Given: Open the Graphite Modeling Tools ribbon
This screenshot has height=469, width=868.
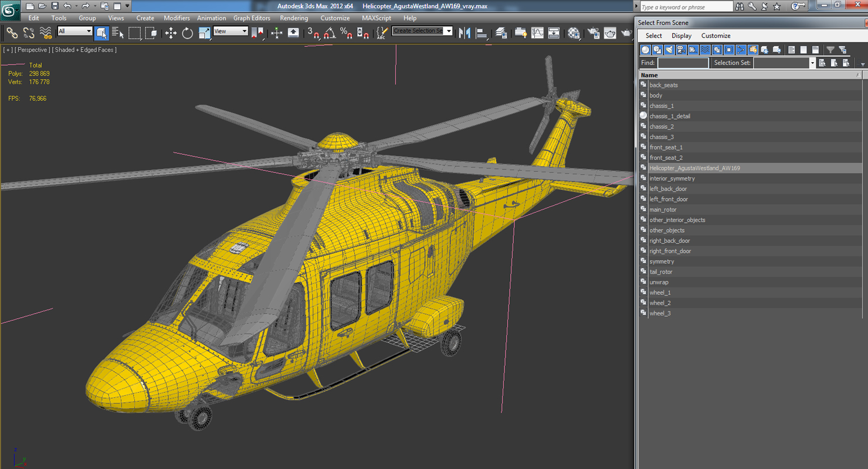Looking at the screenshot, I should 521,33.
